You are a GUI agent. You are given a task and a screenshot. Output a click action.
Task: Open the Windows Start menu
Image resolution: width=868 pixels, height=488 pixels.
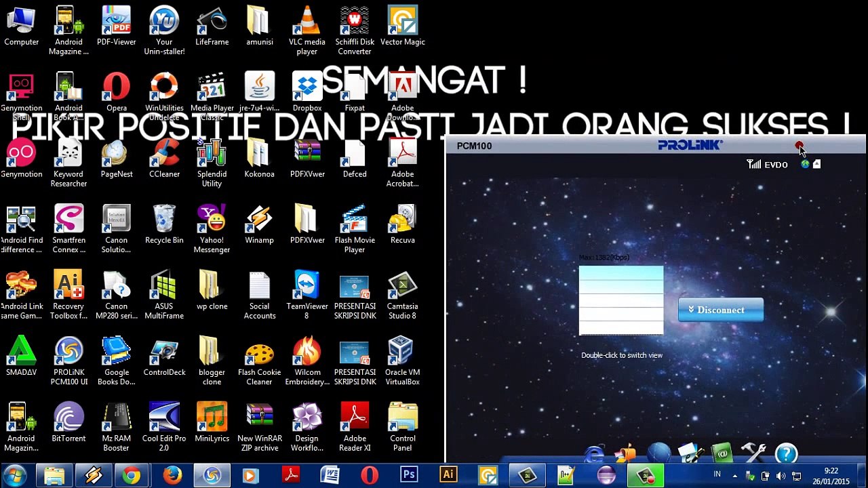pyautogui.click(x=15, y=476)
